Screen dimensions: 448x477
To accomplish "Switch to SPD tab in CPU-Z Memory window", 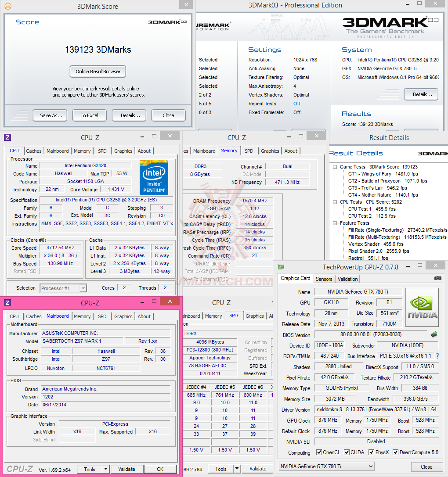I will pyautogui.click(x=249, y=151).
